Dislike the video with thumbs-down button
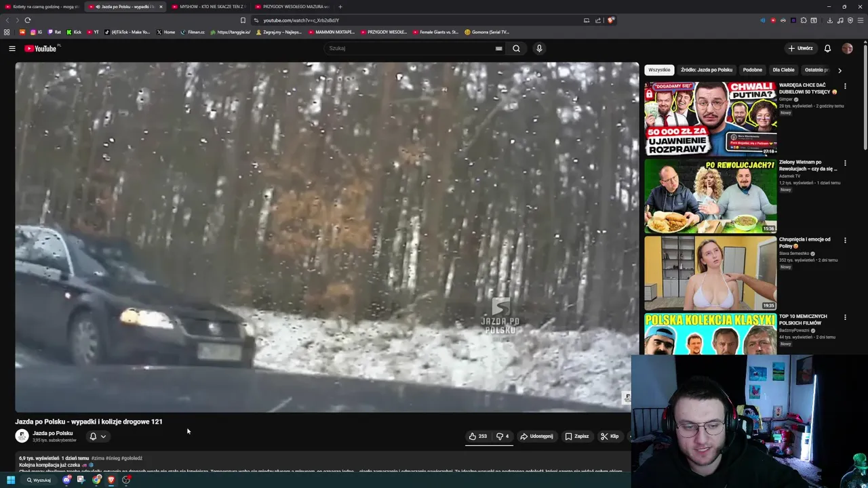 click(502, 436)
